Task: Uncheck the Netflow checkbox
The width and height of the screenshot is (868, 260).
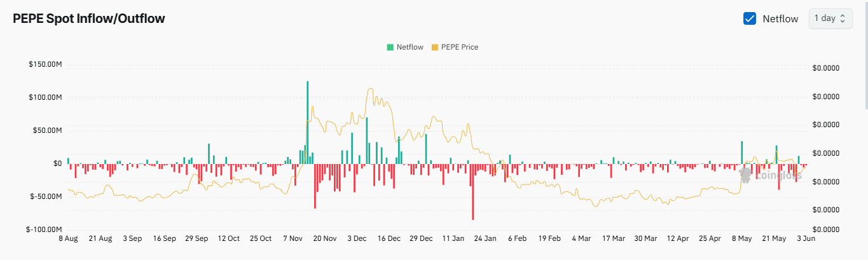Action: (750, 18)
